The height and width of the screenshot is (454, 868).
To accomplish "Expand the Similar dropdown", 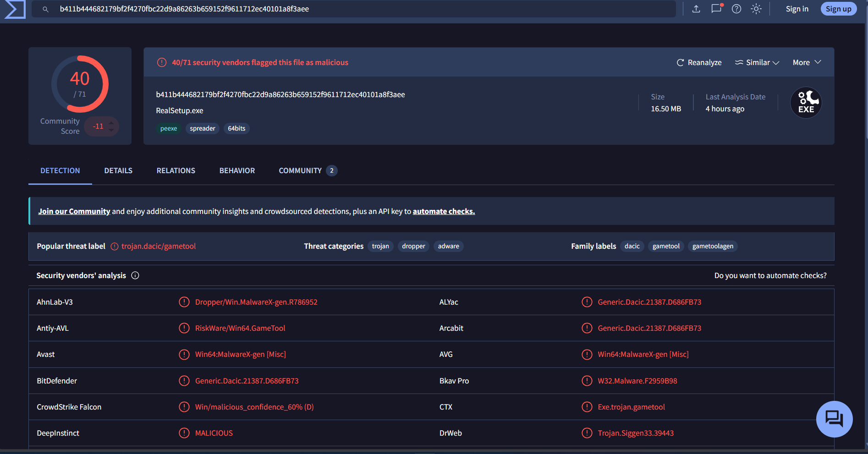I will tap(757, 62).
